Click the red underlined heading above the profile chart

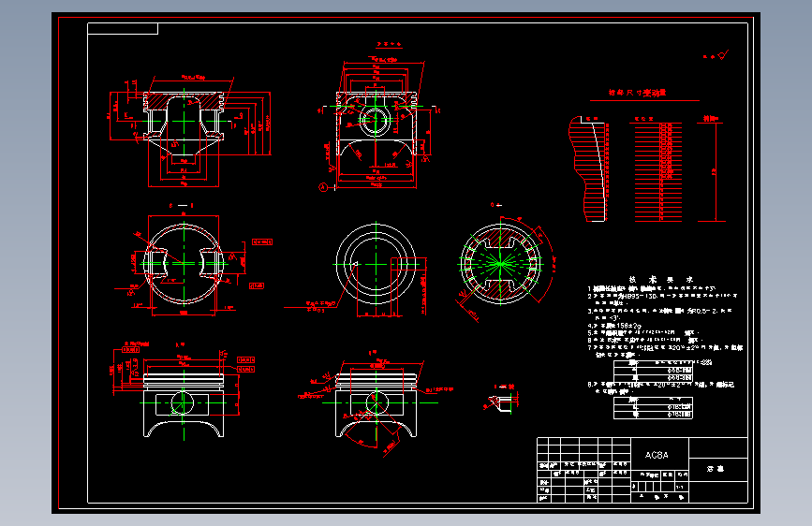tap(638, 94)
